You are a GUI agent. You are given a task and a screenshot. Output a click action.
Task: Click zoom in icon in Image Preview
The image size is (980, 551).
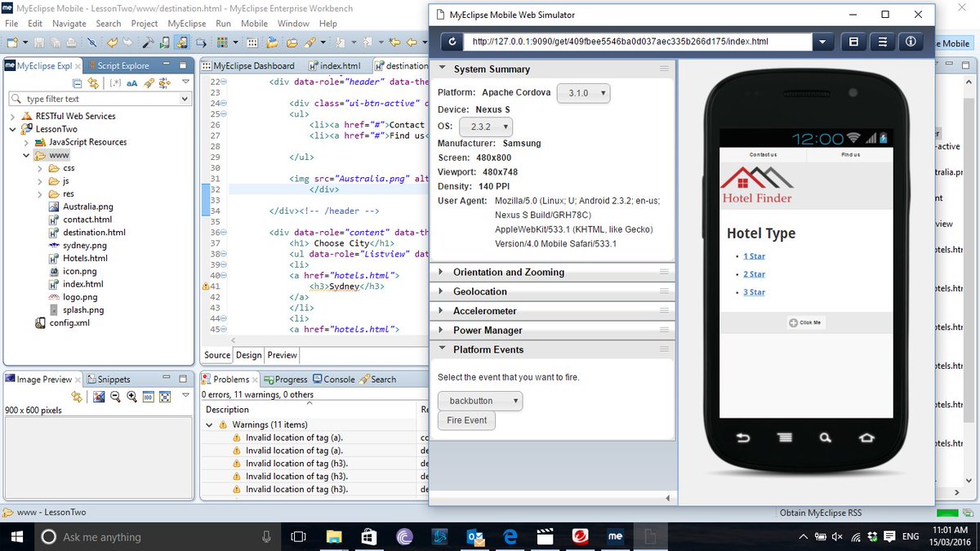tap(131, 396)
